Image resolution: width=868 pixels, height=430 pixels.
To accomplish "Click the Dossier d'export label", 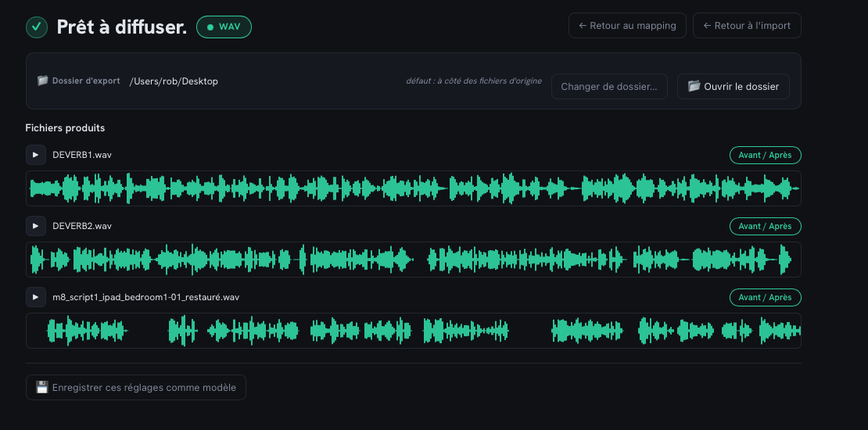I will click(x=86, y=81).
